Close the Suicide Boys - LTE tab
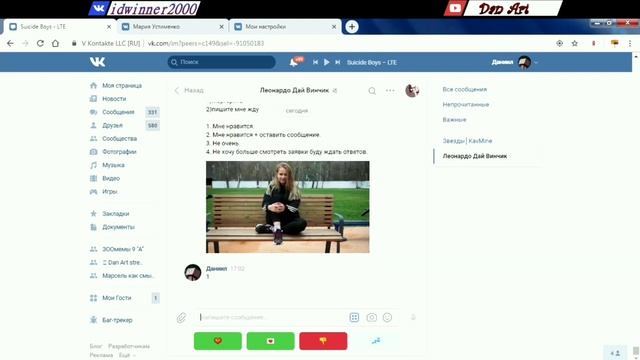 [x=109, y=27]
